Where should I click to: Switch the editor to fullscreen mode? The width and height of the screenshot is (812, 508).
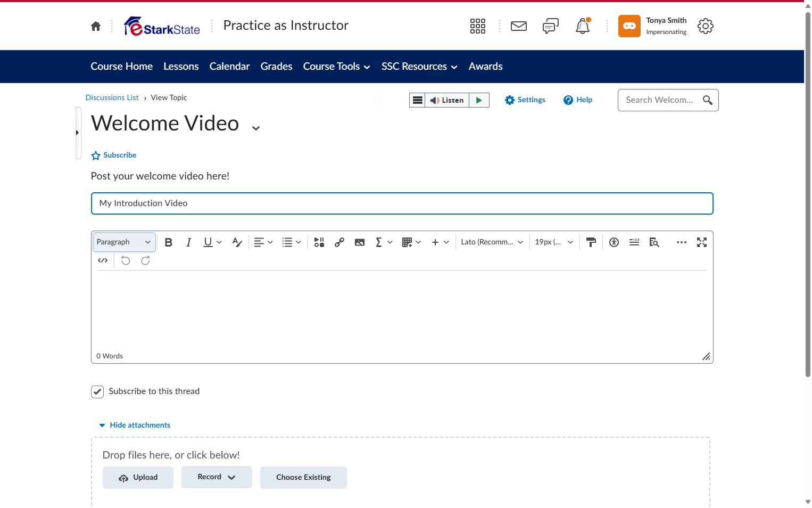[702, 242]
